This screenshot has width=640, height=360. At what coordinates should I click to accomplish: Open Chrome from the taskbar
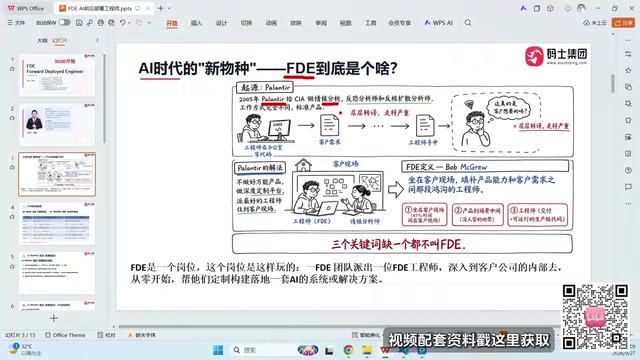click(348, 350)
